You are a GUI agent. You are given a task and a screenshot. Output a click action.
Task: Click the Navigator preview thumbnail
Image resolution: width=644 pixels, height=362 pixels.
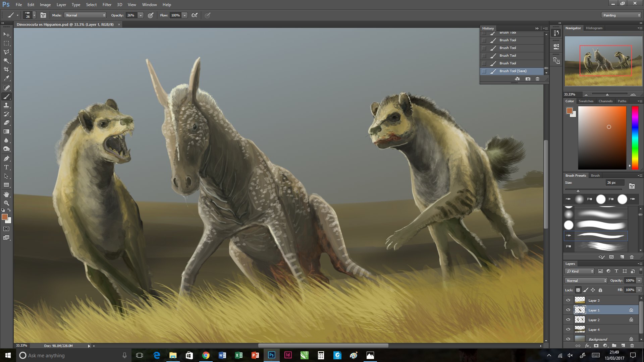tap(603, 61)
